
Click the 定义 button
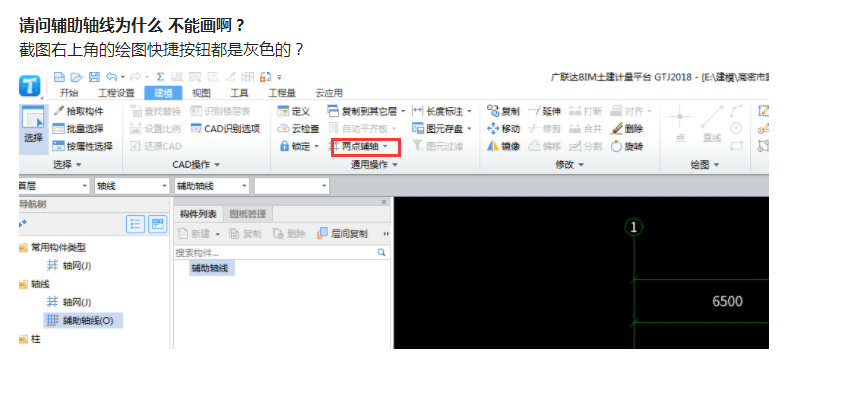294,111
